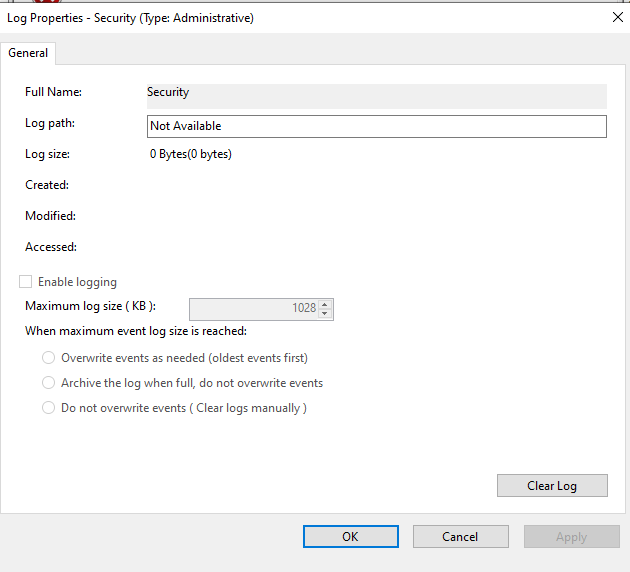Viewport: 630px width, 572px height.
Task: Click the Full Name field showing Security
Action: click(376, 93)
